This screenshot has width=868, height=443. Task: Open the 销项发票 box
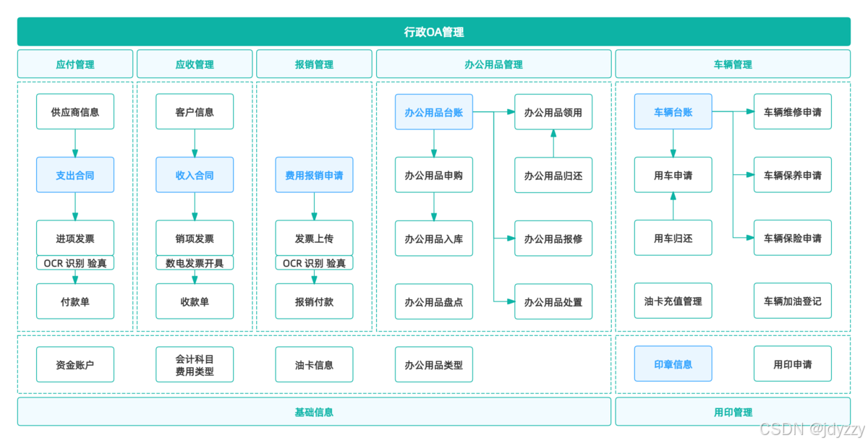pos(195,238)
